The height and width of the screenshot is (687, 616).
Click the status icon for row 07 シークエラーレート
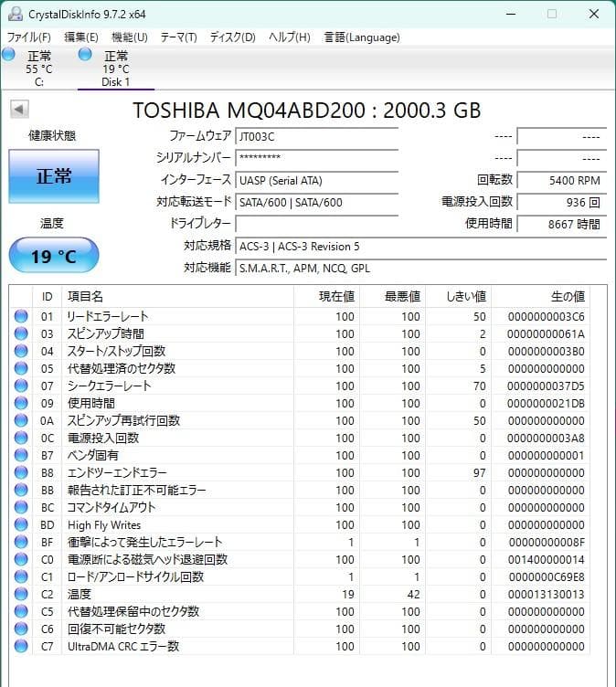click(x=21, y=386)
